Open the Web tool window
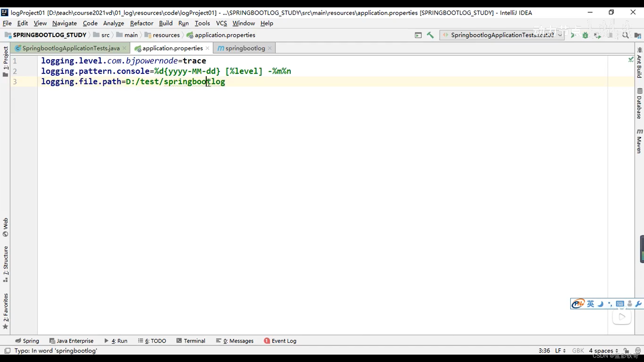Viewport: 644px width, 362px height. 5,227
